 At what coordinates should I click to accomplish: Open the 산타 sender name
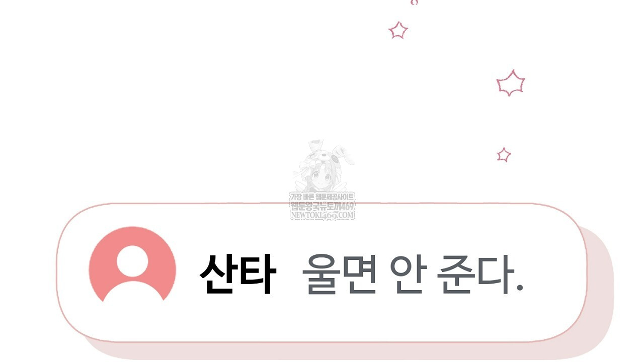[x=238, y=274]
